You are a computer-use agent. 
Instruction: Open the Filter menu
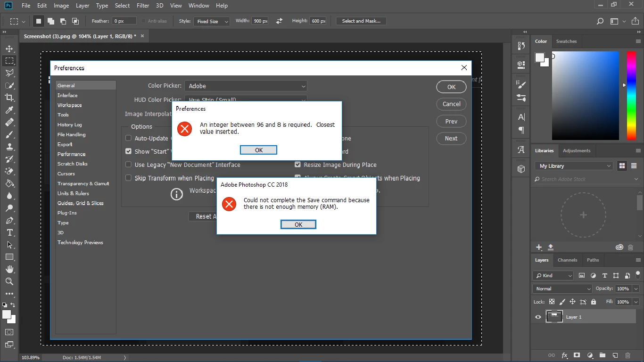coord(142,6)
